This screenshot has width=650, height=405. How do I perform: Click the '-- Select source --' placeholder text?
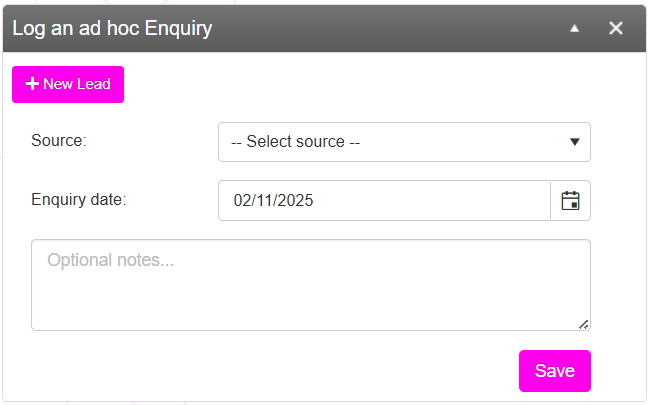point(295,142)
